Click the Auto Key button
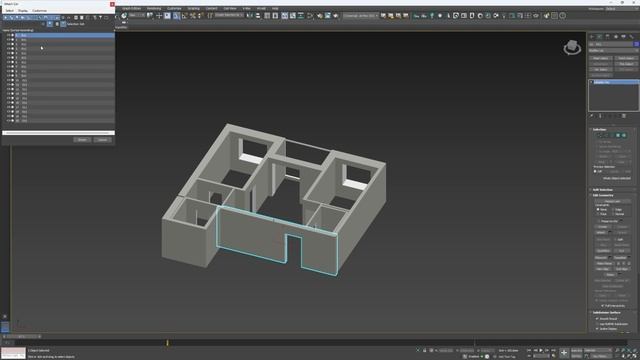 click(x=577, y=350)
